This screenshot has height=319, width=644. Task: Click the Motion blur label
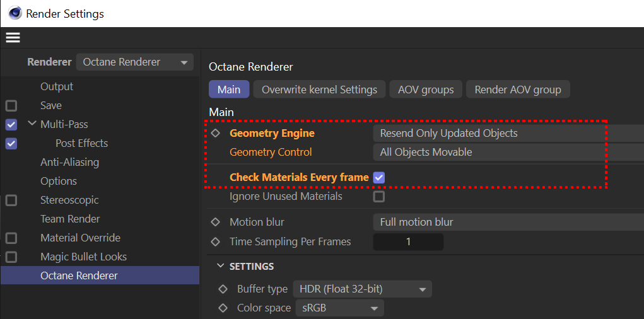point(257,222)
